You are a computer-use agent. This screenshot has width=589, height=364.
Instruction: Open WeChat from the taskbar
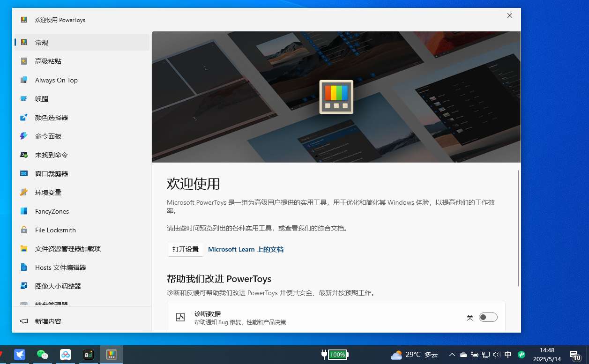click(x=43, y=355)
